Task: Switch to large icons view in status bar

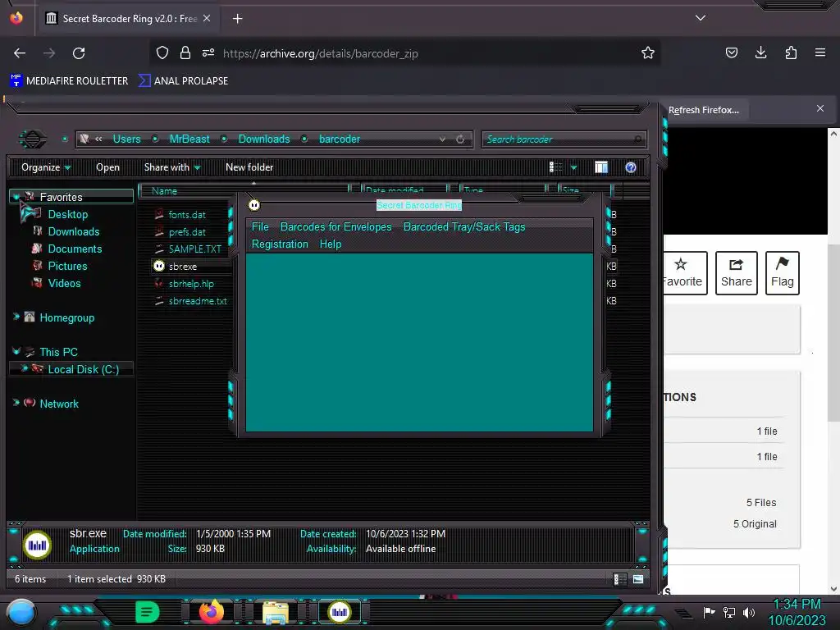Action: pos(638,579)
